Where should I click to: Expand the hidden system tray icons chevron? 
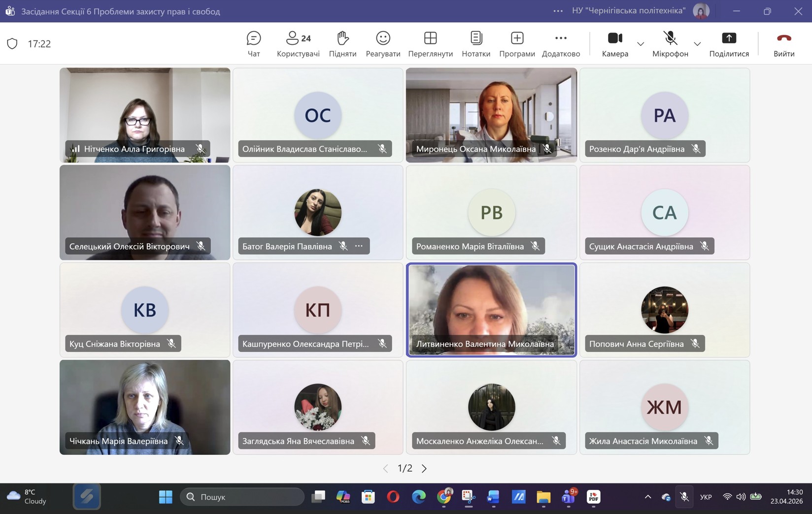648,497
